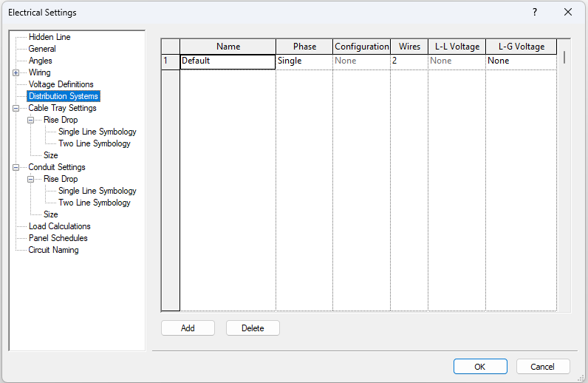
Task: Select Size under Conduit Settings
Action: pos(51,214)
